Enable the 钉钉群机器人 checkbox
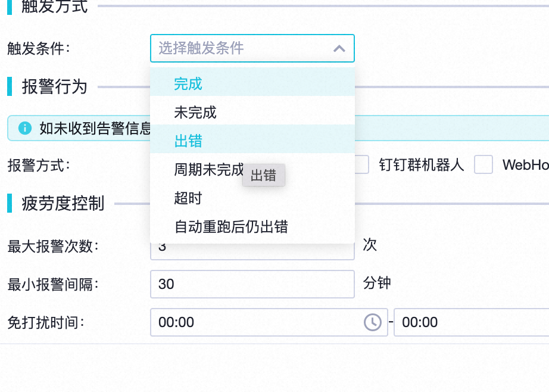Viewport: 549px width, 392px height. tap(361, 164)
